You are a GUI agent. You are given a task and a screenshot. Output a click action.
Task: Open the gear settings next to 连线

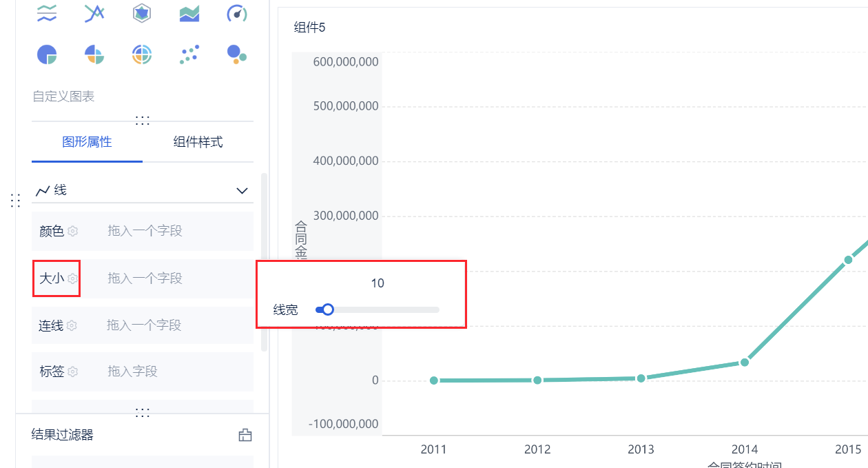(x=72, y=325)
